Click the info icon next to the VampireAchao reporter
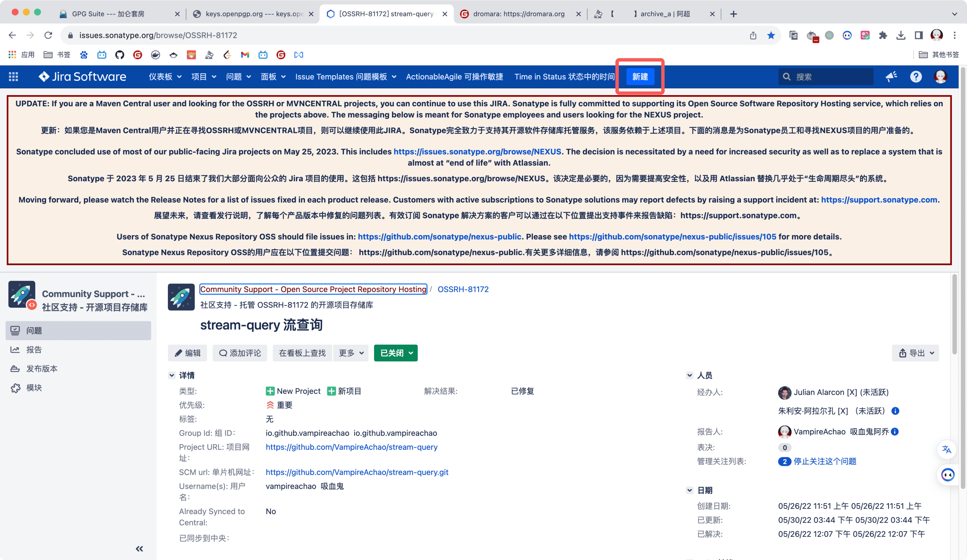Viewport: 967px width, 560px height. point(895,432)
